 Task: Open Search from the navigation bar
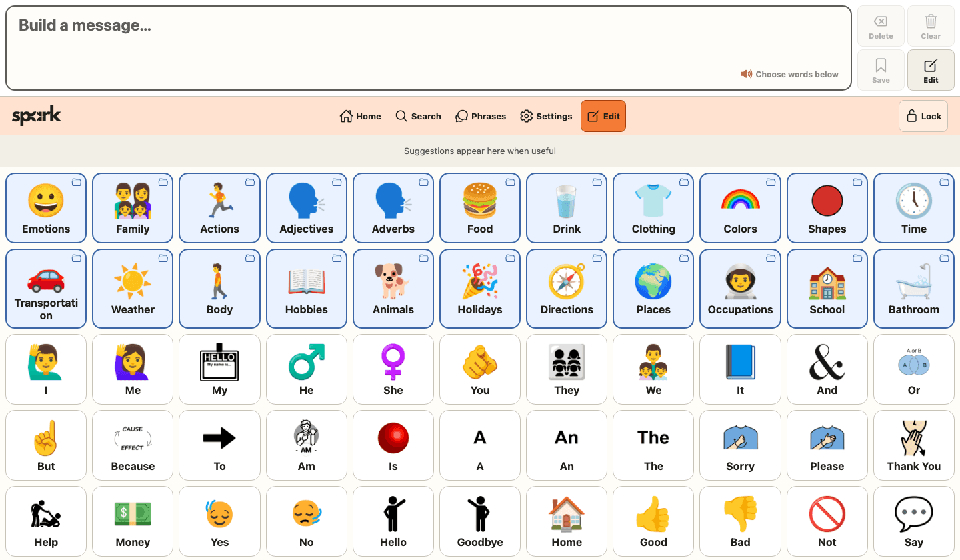pos(418,116)
